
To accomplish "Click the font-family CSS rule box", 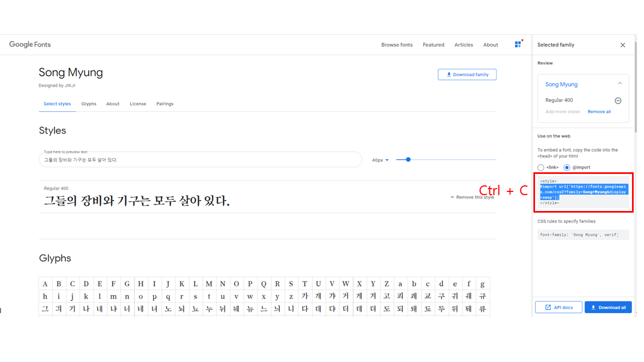I will 583,234.
